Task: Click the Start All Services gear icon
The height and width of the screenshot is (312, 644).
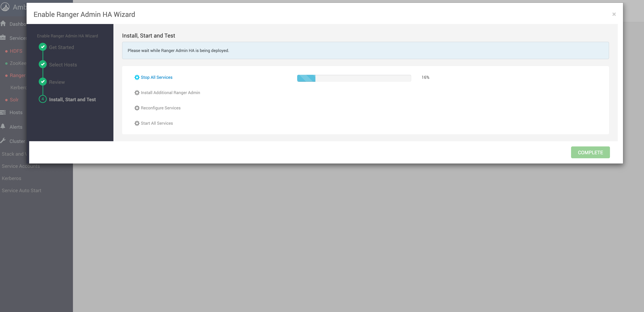Action: click(137, 123)
